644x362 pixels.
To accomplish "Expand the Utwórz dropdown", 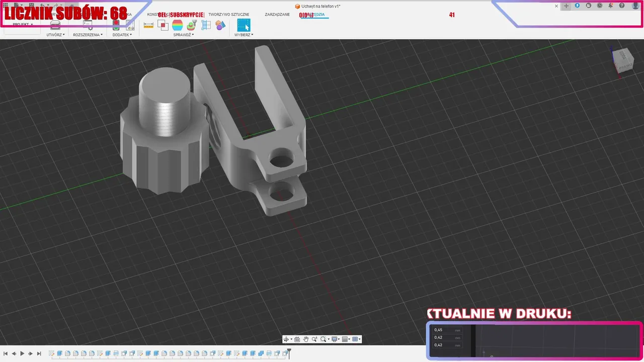I will [x=55, y=35].
